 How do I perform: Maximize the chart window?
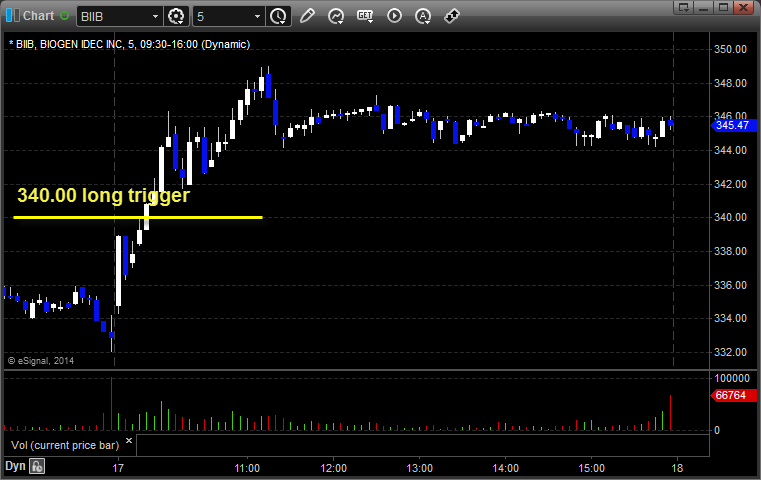723,7
